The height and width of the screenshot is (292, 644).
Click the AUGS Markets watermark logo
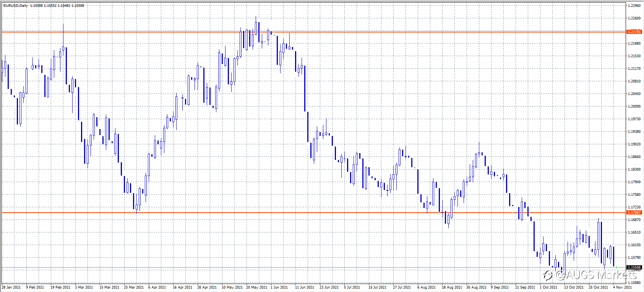[590, 275]
